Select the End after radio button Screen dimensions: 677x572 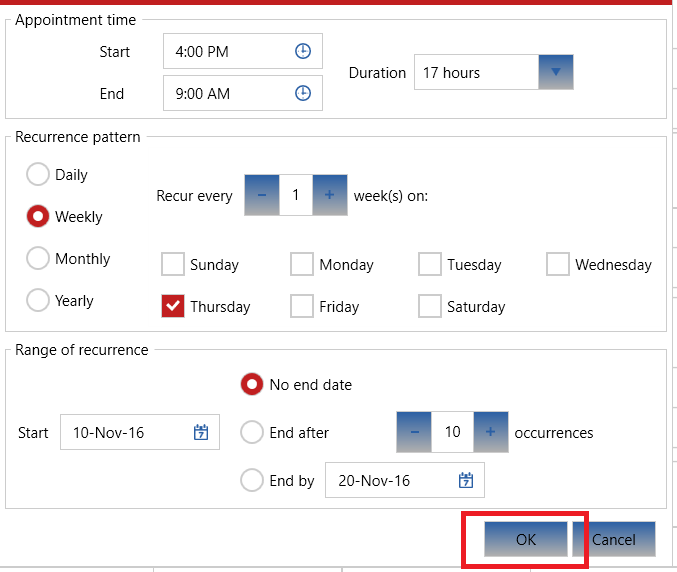(x=252, y=433)
